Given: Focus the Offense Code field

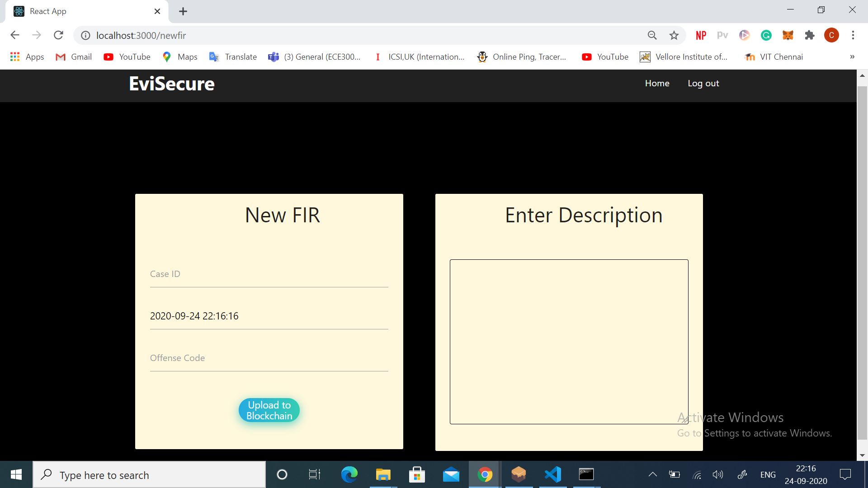Looking at the screenshot, I should click(x=269, y=358).
